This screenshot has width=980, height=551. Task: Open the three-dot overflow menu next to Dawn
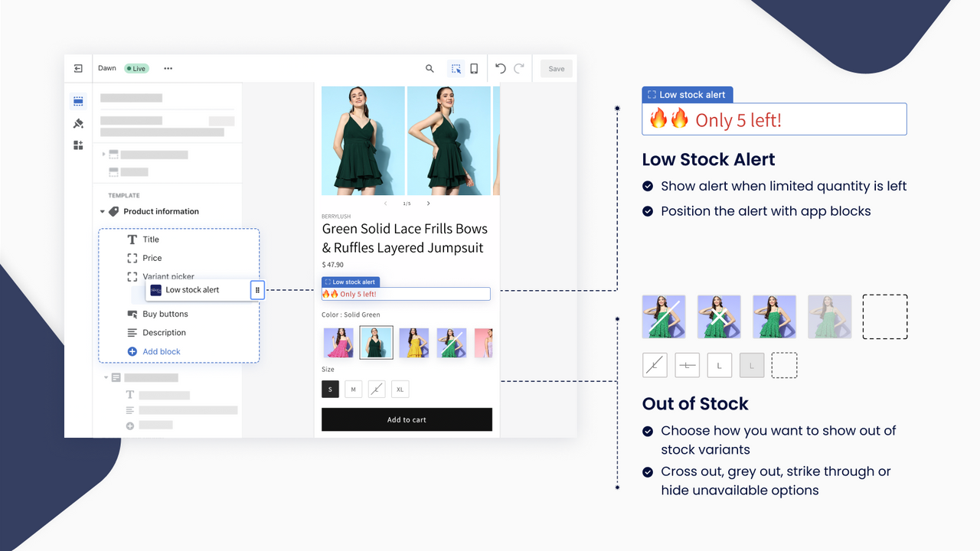pos(168,68)
